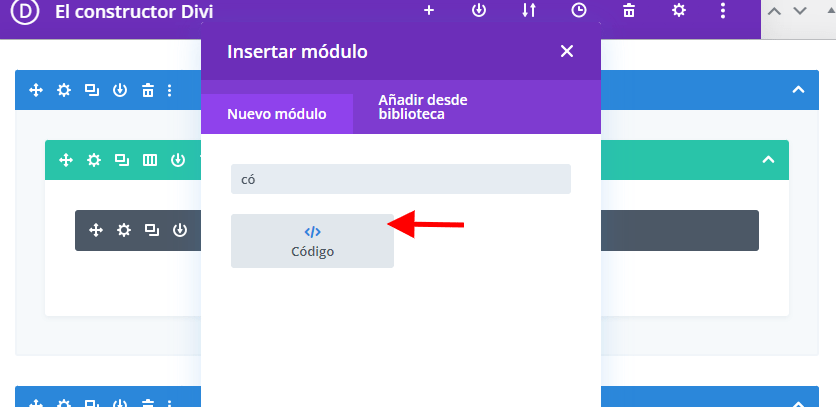Viewport: 836px width, 407px height.
Task: Open the three-dot menu in header
Action: point(723,11)
